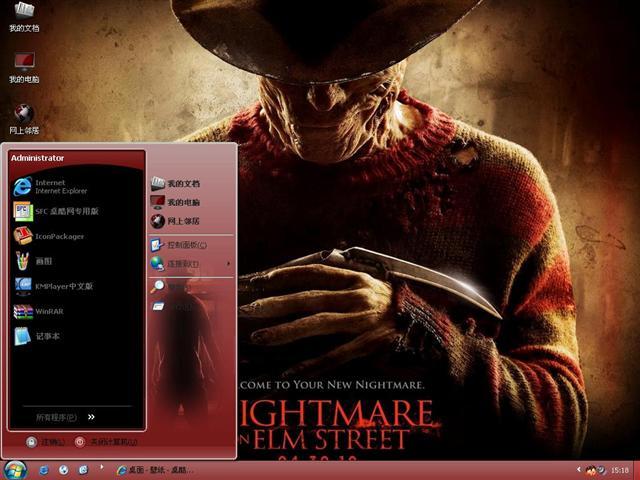
Task: Click the Windows Start orb
Action: tap(15, 470)
